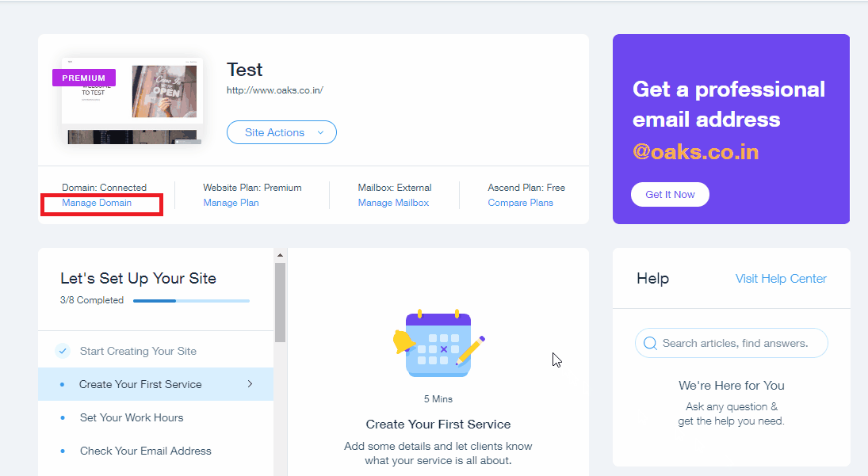
Task: Select the Create Your First Service step
Action: click(x=155, y=384)
